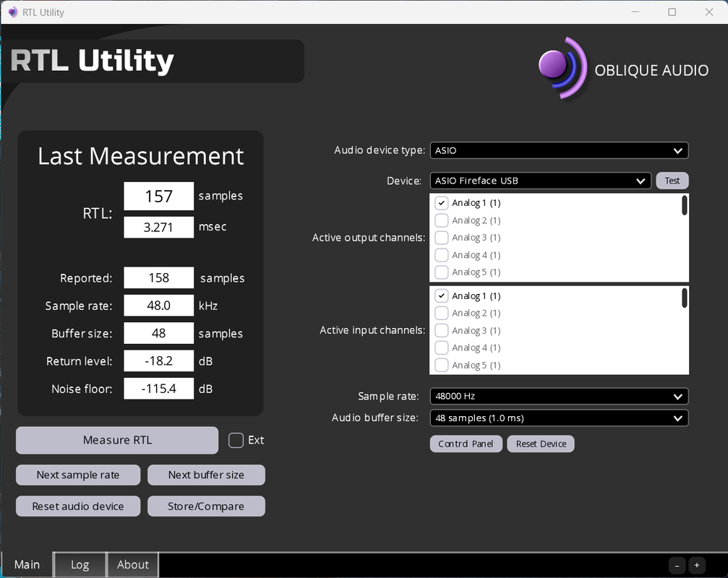Open the Device dropdown ASIO Fireface USB

coord(541,181)
